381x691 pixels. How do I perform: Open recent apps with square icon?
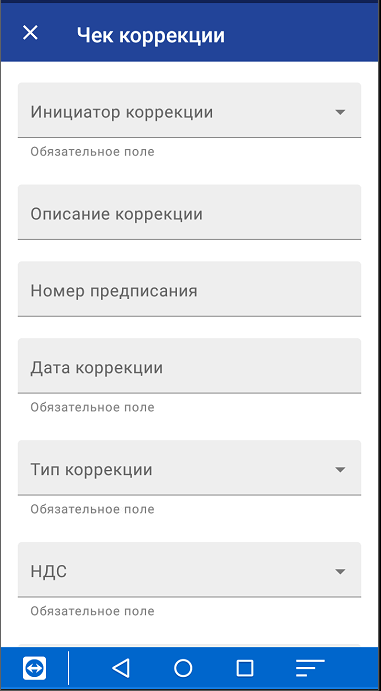point(245,668)
